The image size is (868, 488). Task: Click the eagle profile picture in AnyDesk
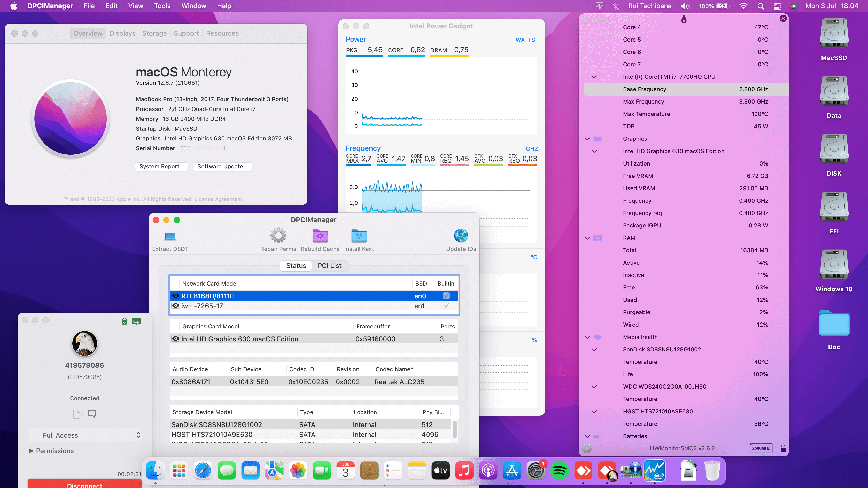(x=84, y=343)
